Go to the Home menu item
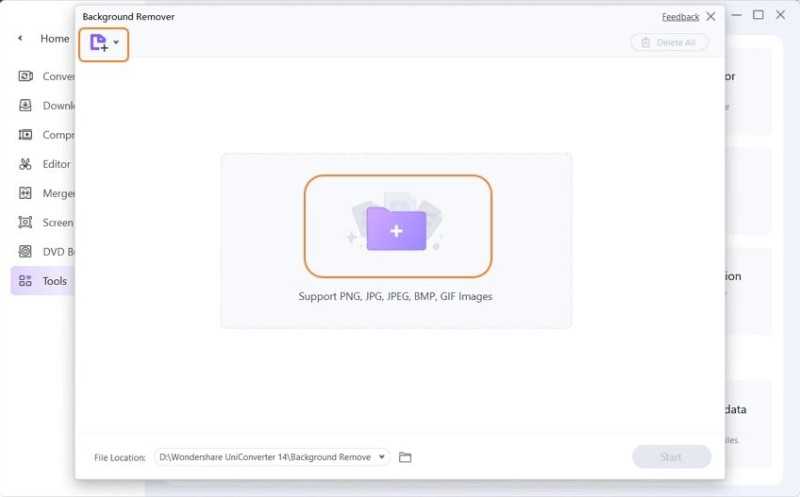800x497 pixels. click(x=55, y=39)
